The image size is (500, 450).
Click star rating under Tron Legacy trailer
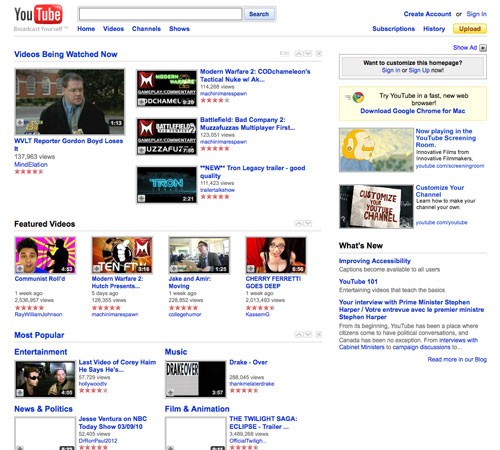coord(215,197)
